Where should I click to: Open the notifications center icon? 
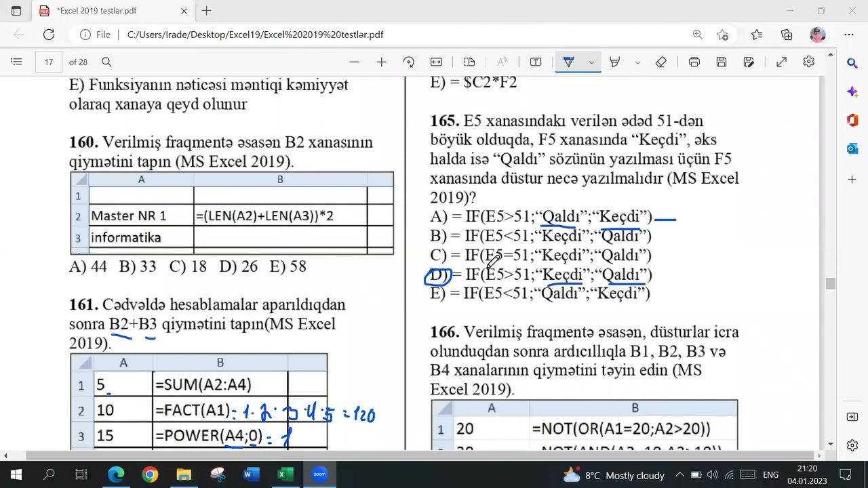[x=846, y=475]
